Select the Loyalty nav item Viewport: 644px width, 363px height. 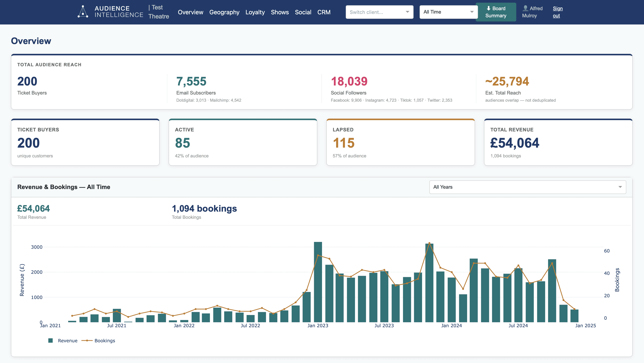[255, 12]
